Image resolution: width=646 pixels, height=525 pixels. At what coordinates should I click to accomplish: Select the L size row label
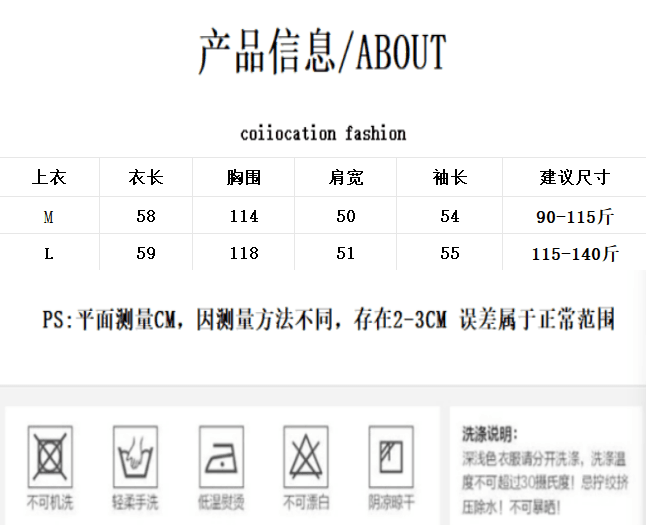[x=49, y=253]
